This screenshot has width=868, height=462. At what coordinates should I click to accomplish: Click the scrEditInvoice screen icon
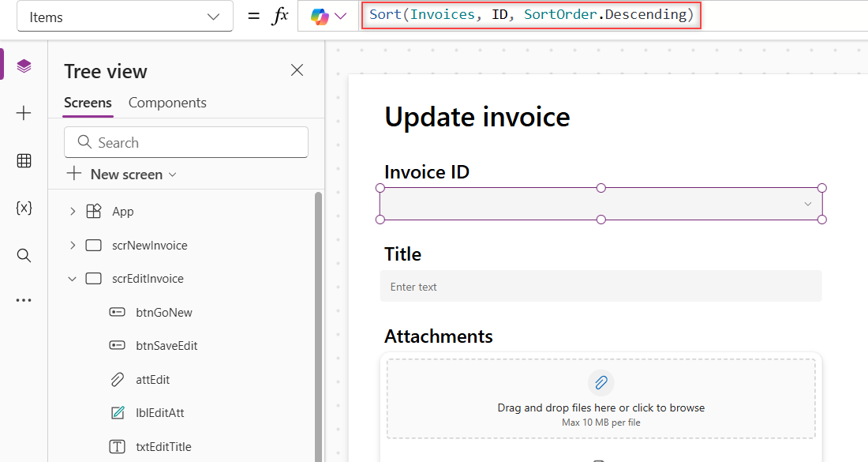coord(94,279)
